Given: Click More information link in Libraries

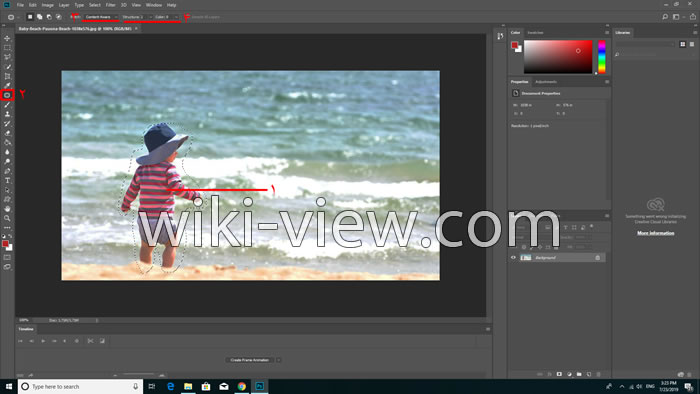Looking at the screenshot, I should (x=655, y=233).
